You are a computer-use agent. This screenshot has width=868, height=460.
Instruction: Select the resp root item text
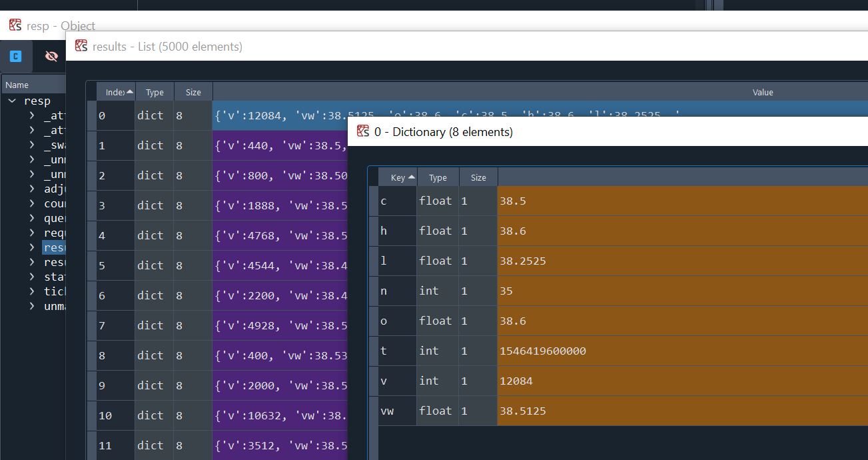click(x=37, y=101)
